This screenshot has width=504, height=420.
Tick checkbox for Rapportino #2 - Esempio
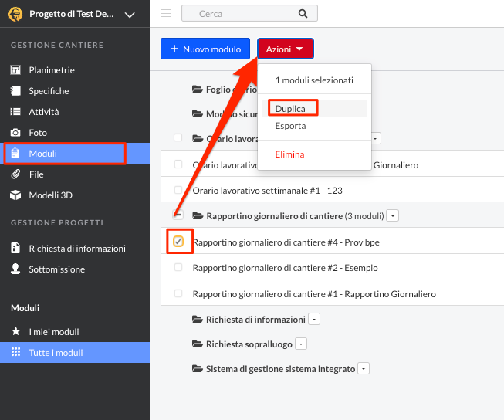pos(178,267)
